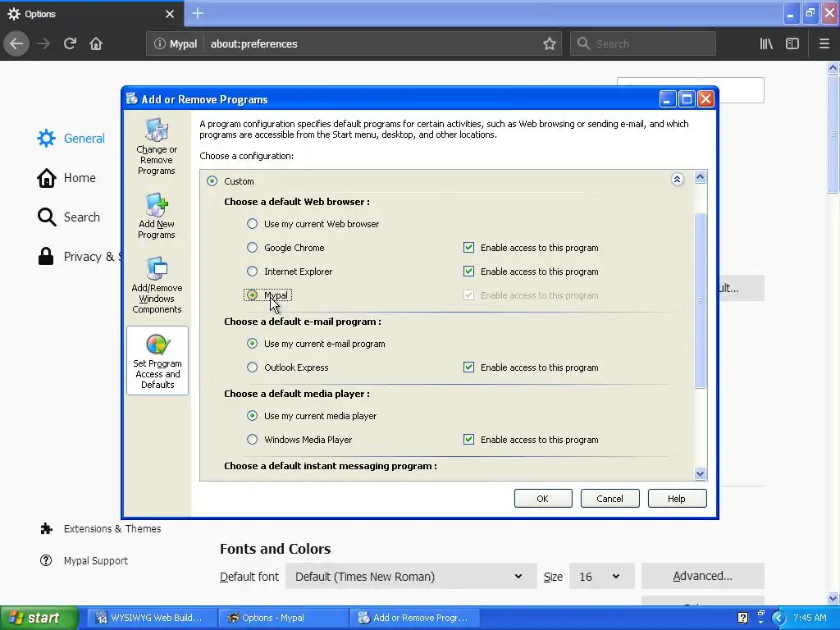Image resolution: width=840 pixels, height=630 pixels.
Task: Click the help question mark tray icon
Action: (x=742, y=618)
